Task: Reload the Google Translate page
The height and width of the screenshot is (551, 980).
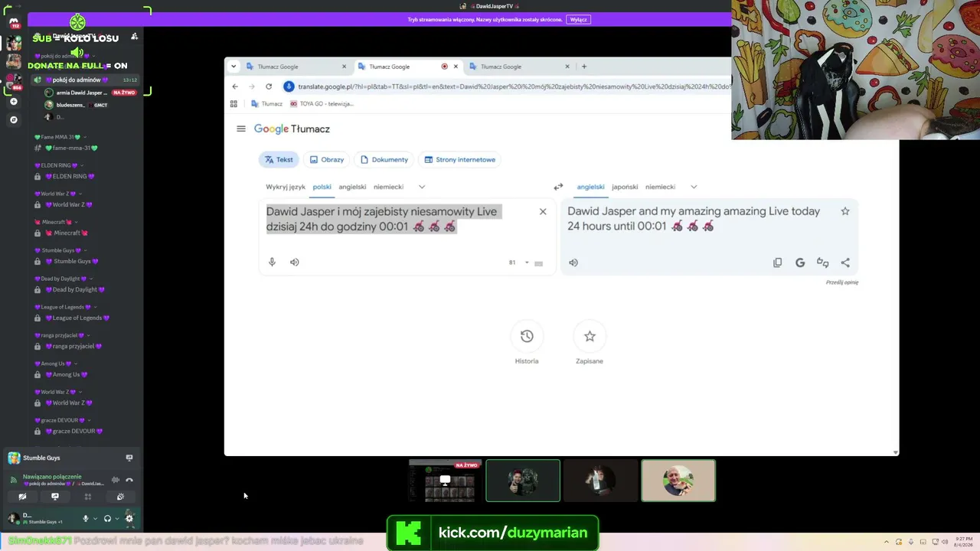Action: (269, 86)
